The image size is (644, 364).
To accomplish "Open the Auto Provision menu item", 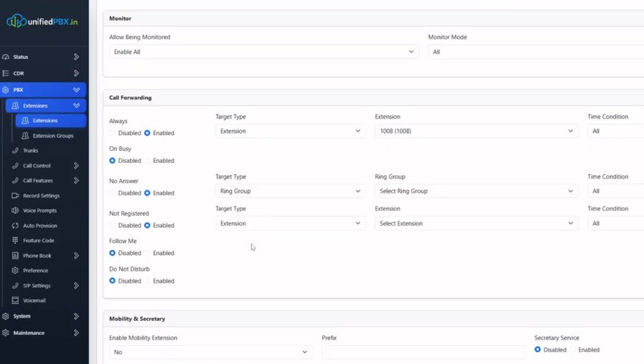I will coord(40,226).
